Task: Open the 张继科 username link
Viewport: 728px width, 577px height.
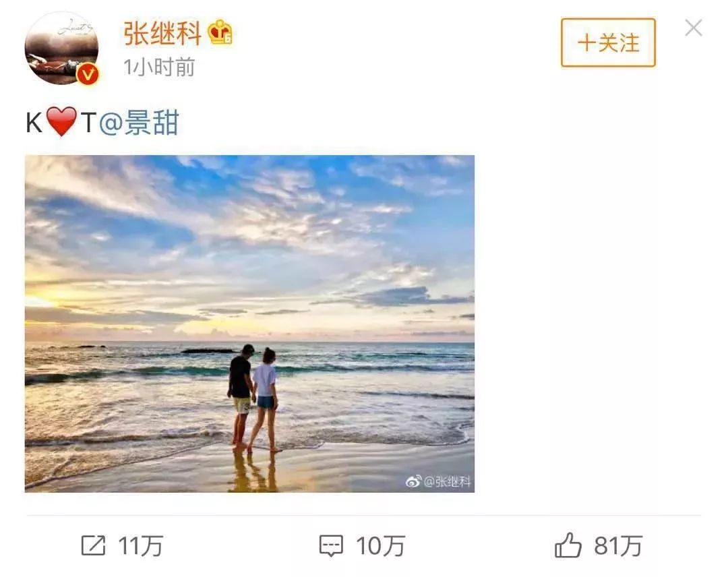Action: point(162,34)
